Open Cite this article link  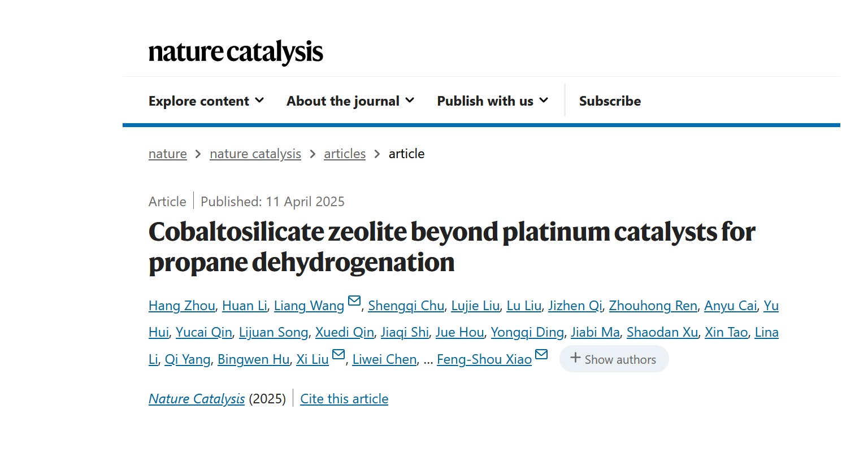click(x=344, y=399)
